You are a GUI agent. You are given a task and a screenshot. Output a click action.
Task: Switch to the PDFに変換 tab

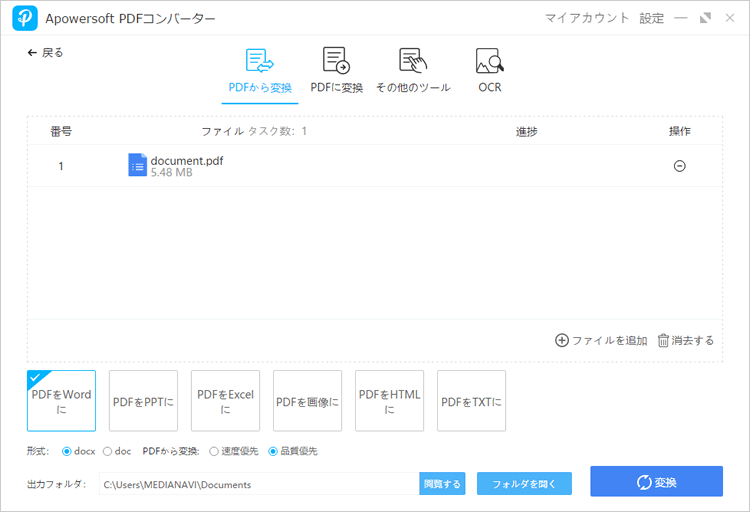[336, 71]
